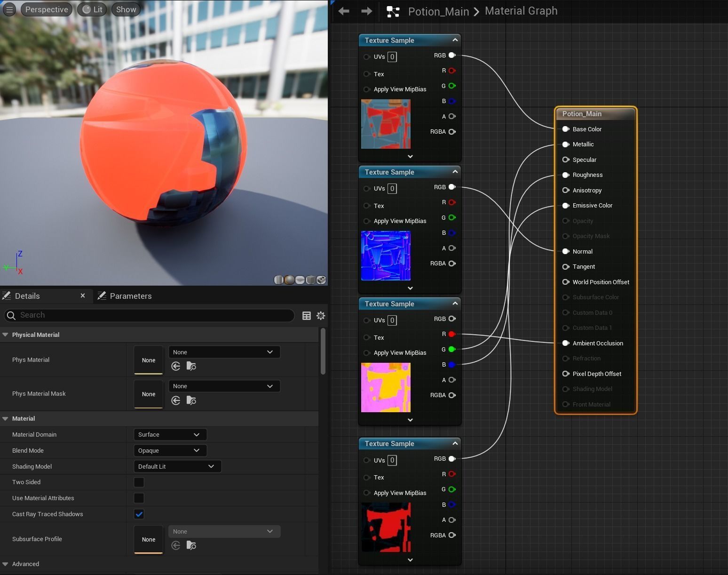Click the Subsurface Profile None thumbnail
728x575 pixels.
149,539
